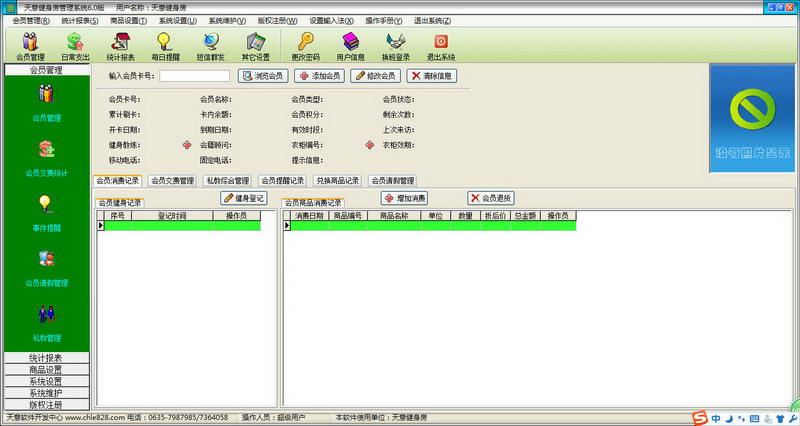Click the 登记时间 column header

[172, 216]
